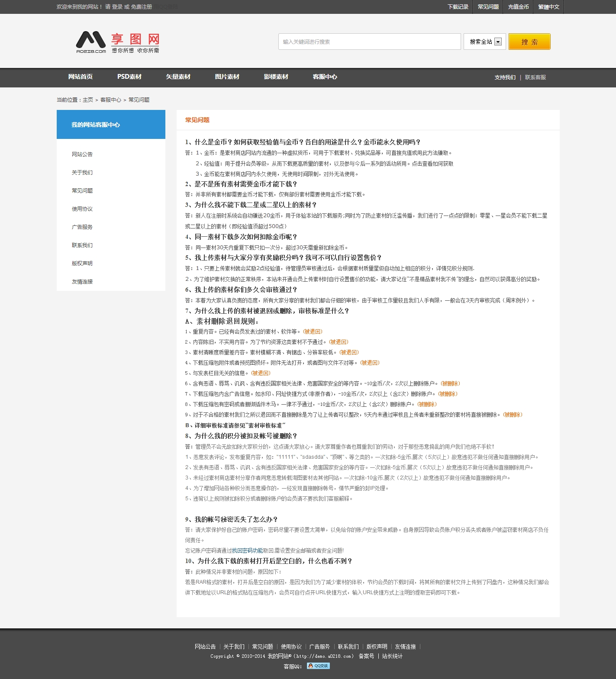Go to 矢量素材 navigation item
Screen dimensions: 616x679
point(178,77)
